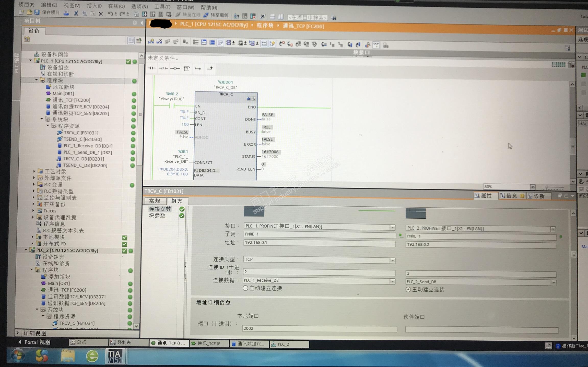Insert a normally open contact
The width and height of the screenshot is (588, 367).
tap(151, 68)
